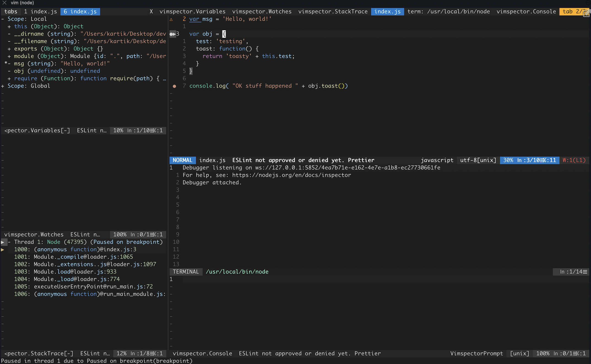Collapse Thread 1 in stack trace
This screenshot has width=591, height=364.
pyautogui.click(x=9, y=242)
